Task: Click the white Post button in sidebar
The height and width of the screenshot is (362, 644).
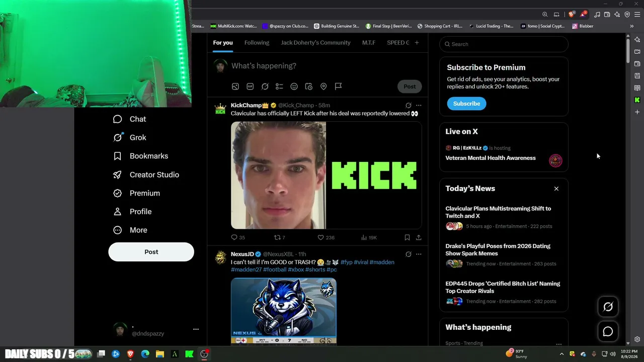Action: coord(151,252)
